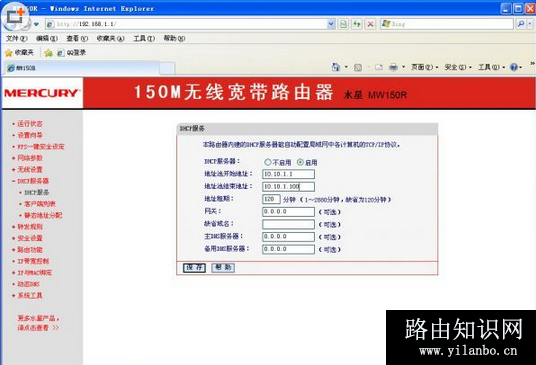Image resolution: width=536 pixels, height=365 pixels.
Task: Click 更多水星产品 link
Action: 38,323
